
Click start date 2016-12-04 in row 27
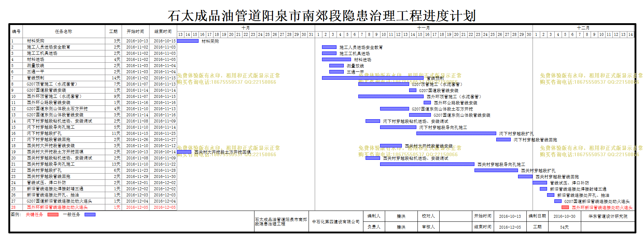pos(137,201)
